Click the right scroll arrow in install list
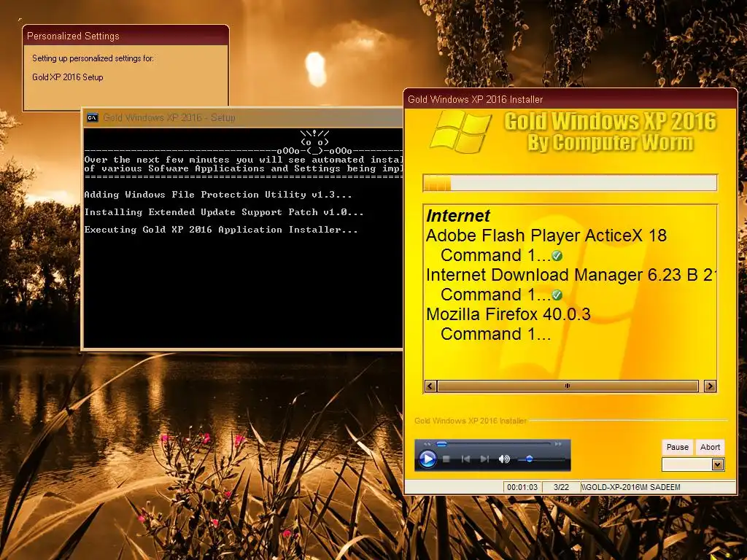Image resolution: width=747 pixels, height=560 pixels. click(x=710, y=386)
